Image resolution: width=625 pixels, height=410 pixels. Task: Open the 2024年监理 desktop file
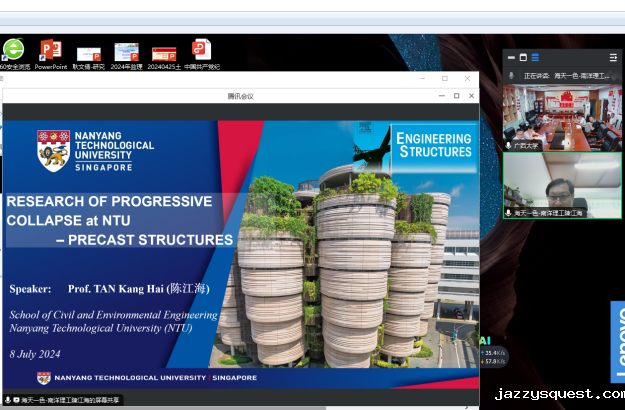point(126,52)
